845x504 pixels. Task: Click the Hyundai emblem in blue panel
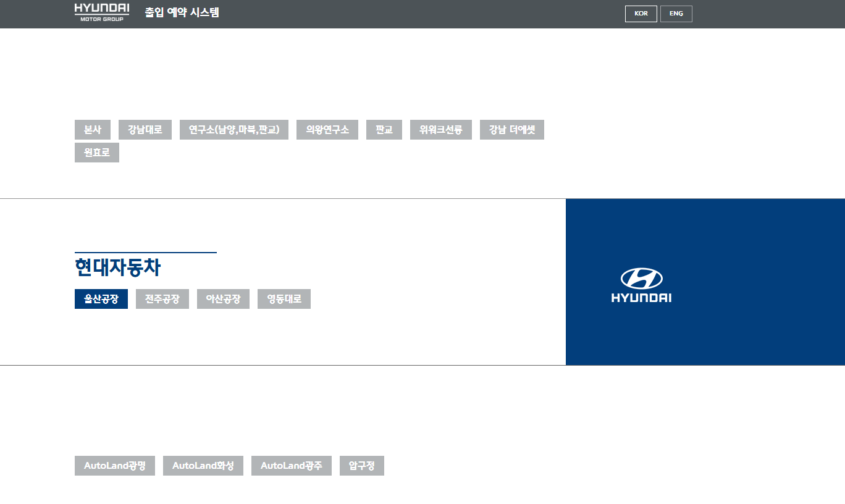tap(641, 285)
